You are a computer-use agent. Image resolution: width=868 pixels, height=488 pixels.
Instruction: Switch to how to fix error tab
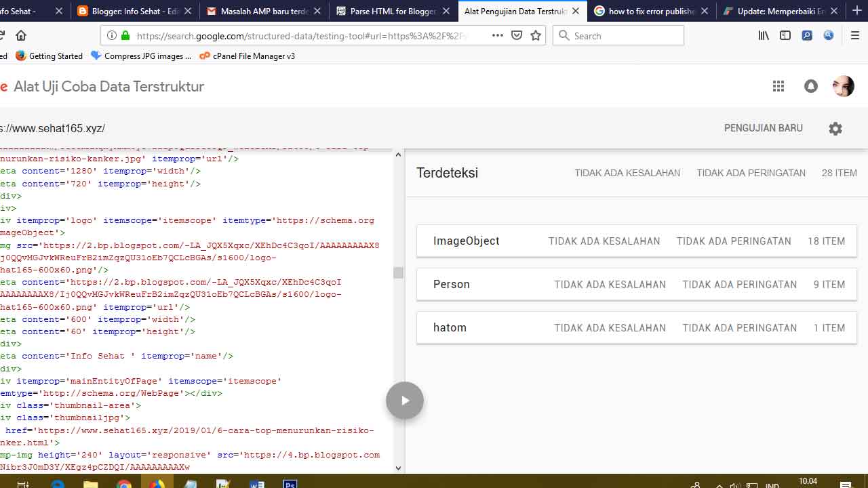[x=652, y=11]
